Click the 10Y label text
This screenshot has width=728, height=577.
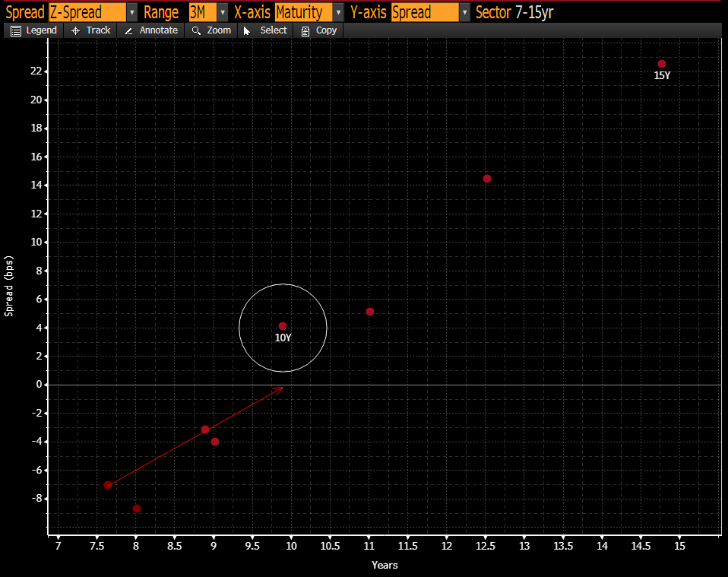point(283,338)
